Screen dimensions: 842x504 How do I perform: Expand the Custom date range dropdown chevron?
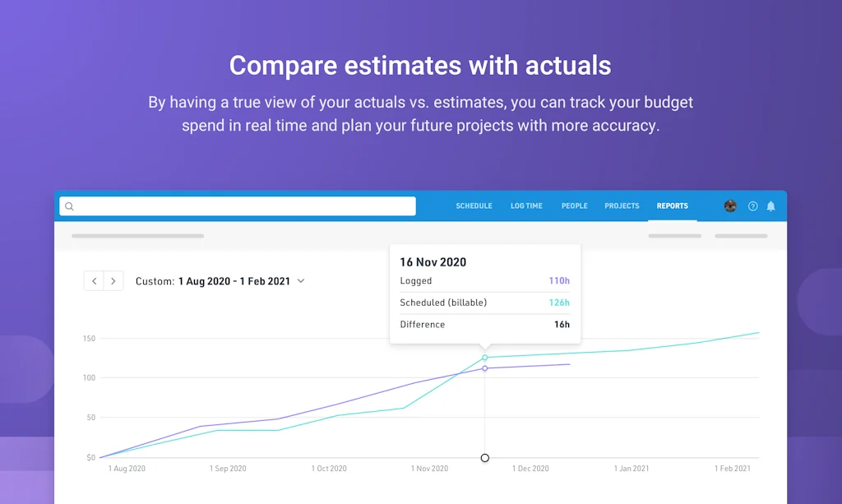(x=301, y=280)
